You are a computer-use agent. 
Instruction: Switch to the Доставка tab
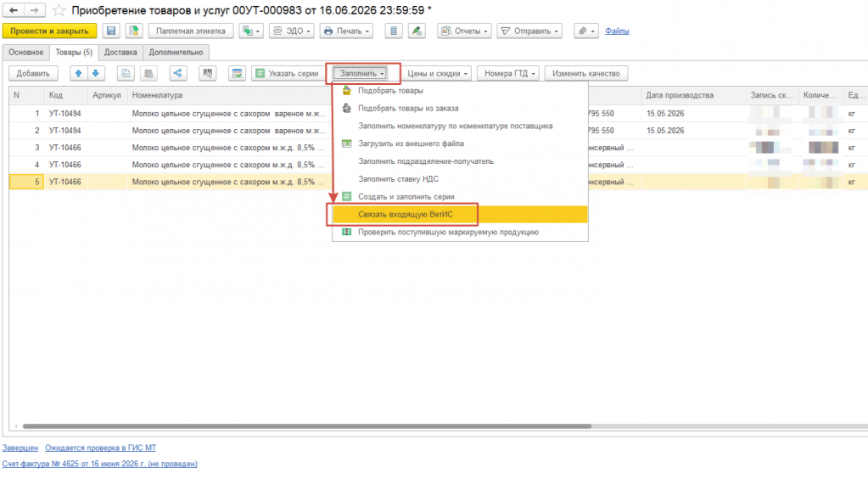coord(120,52)
